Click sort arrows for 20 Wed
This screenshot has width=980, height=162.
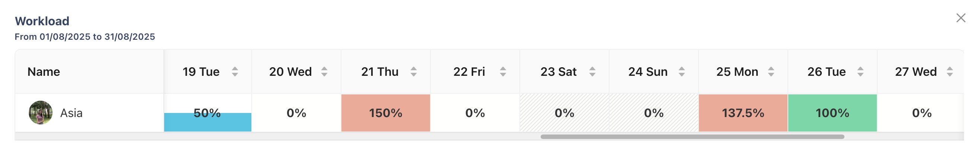324,72
